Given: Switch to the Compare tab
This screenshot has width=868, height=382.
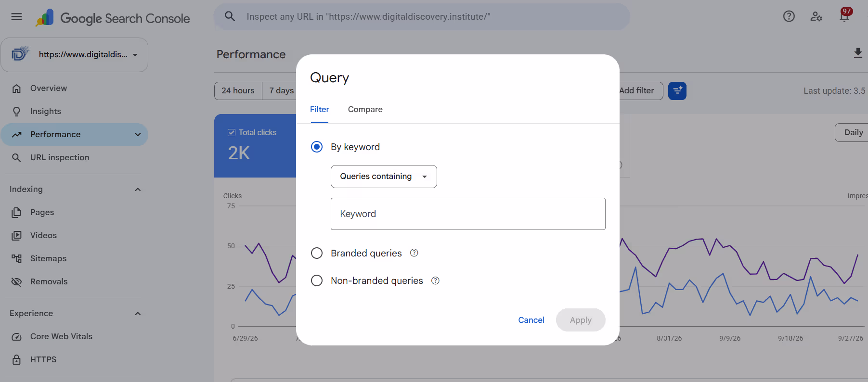Looking at the screenshot, I should coord(365,110).
